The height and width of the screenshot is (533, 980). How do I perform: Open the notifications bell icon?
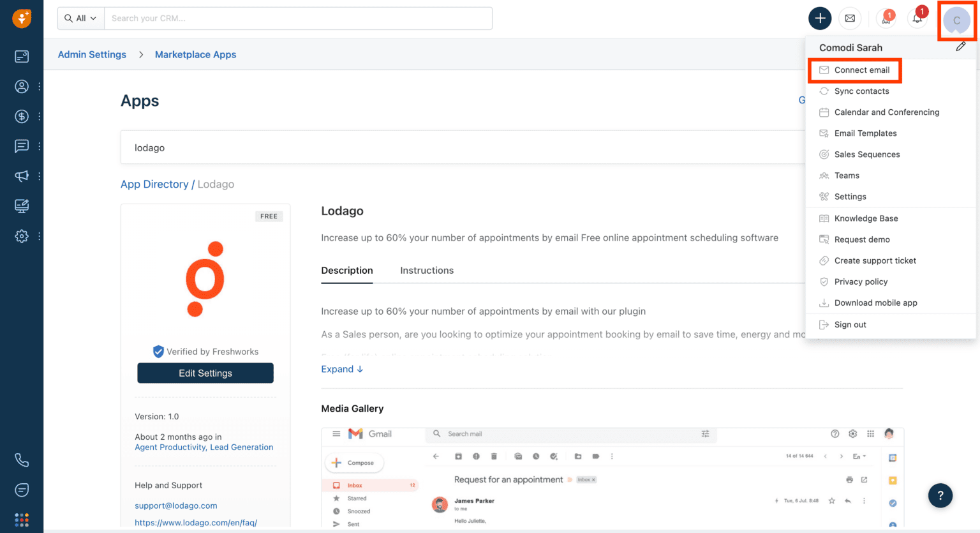[917, 19]
